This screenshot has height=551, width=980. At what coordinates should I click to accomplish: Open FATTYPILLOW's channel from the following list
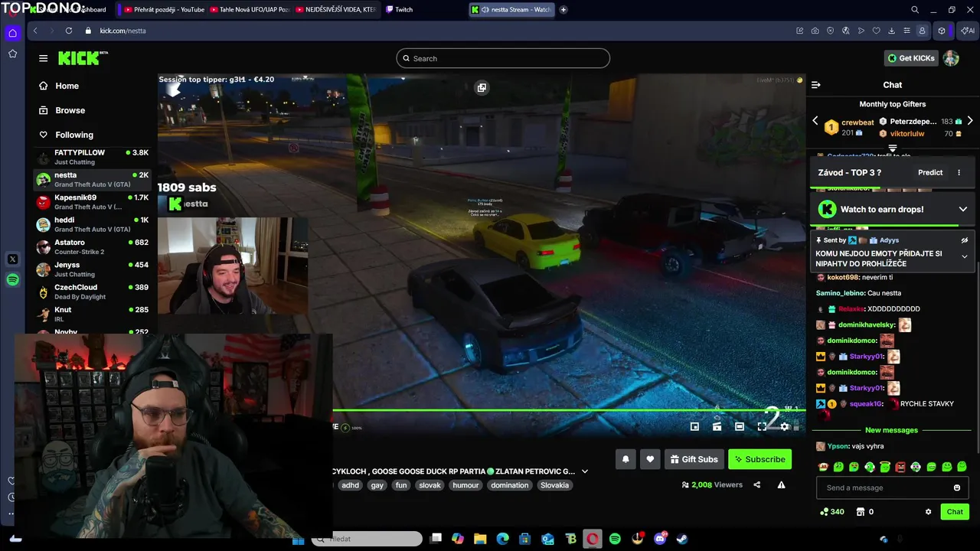(92, 157)
